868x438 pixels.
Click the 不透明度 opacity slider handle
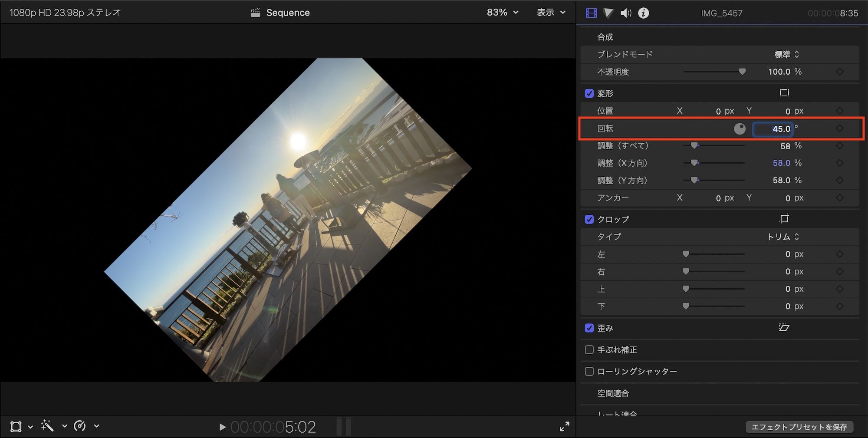[x=742, y=72]
